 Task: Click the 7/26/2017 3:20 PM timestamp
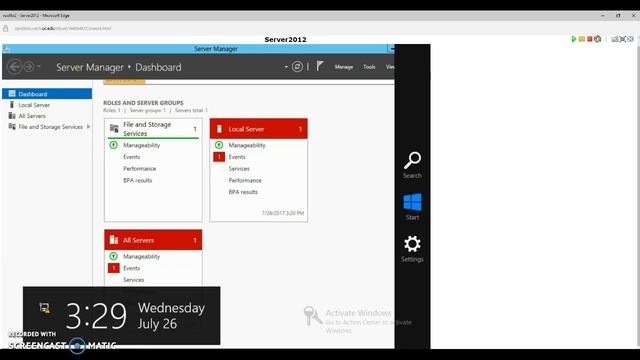point(282,213)
